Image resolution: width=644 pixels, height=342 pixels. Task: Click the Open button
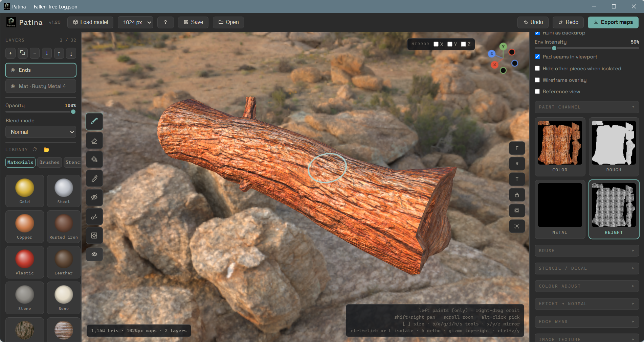tap(228, 22)
